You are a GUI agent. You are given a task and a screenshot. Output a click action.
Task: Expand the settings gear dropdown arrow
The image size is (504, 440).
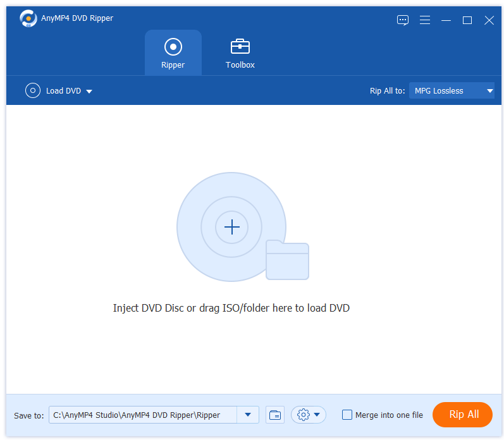coord(317,415)
